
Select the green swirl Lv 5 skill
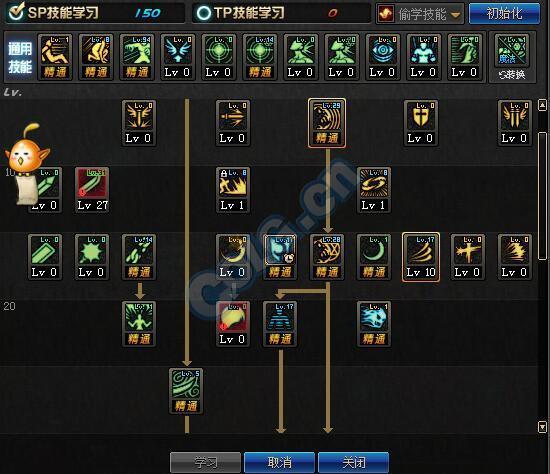click(186, 391)
